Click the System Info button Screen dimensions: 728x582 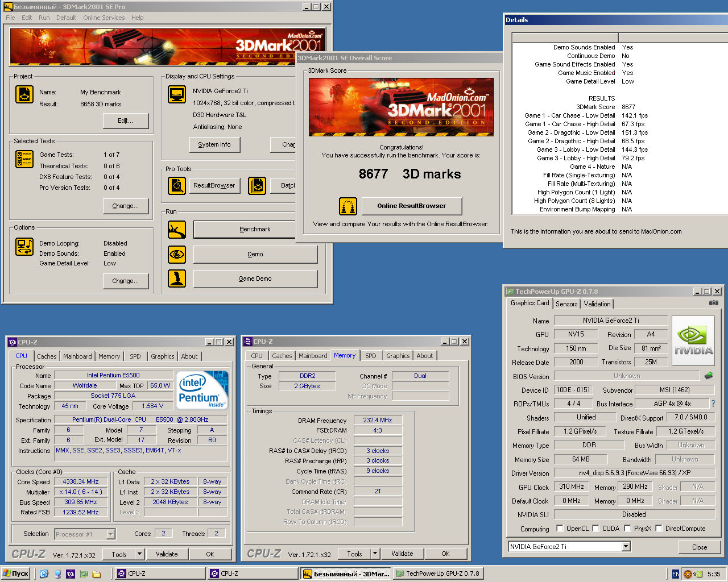pos(214,144)
